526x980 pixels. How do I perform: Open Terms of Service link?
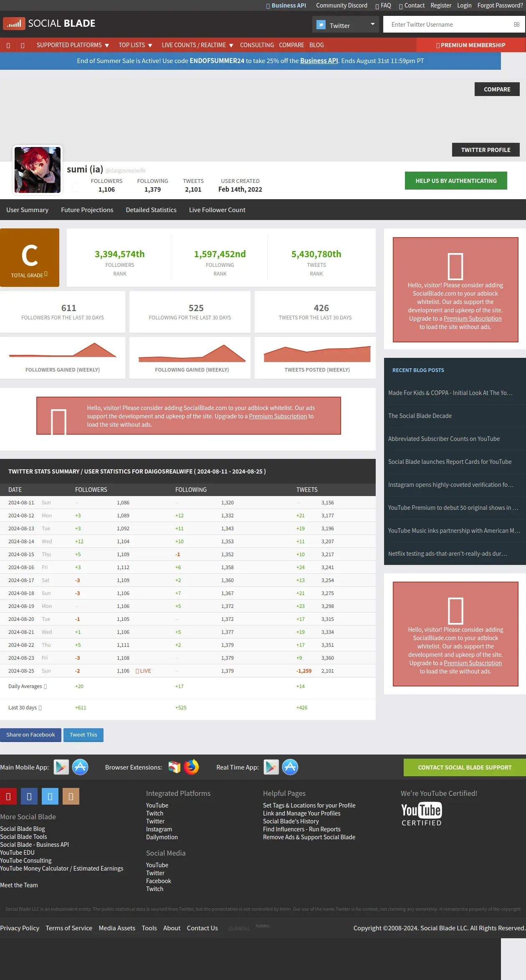point(69,928)
